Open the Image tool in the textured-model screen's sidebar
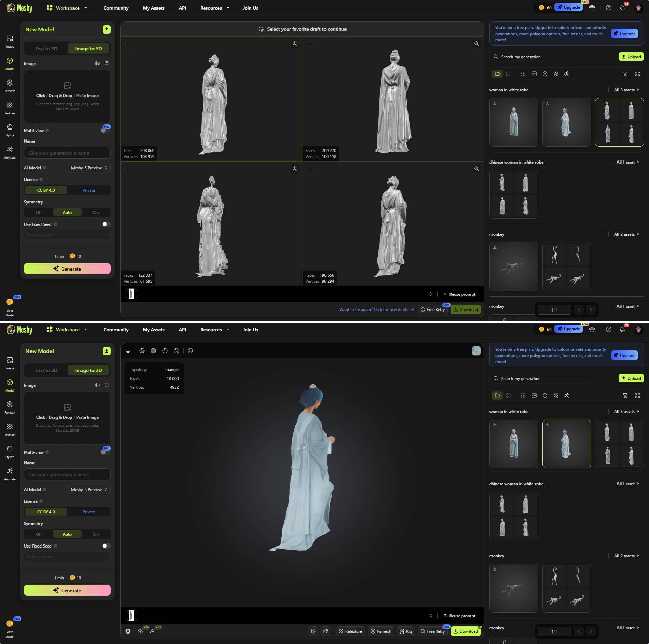Viewport: 649px width, 644px height. point(10,363)
